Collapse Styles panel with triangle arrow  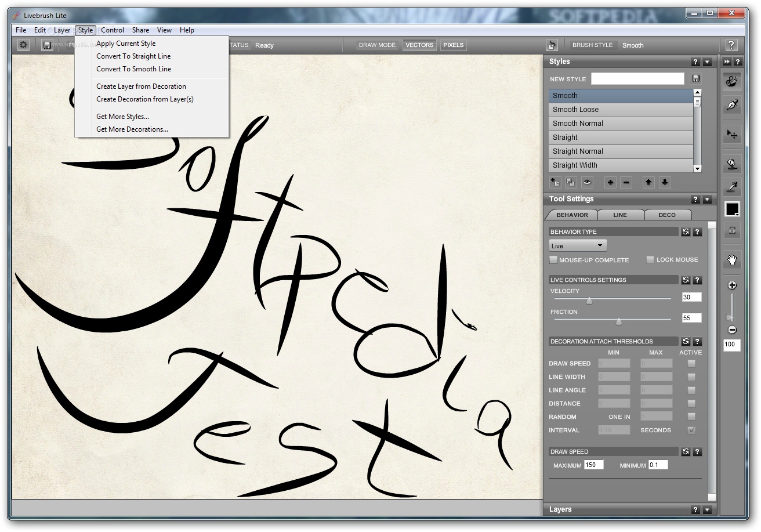707,62
